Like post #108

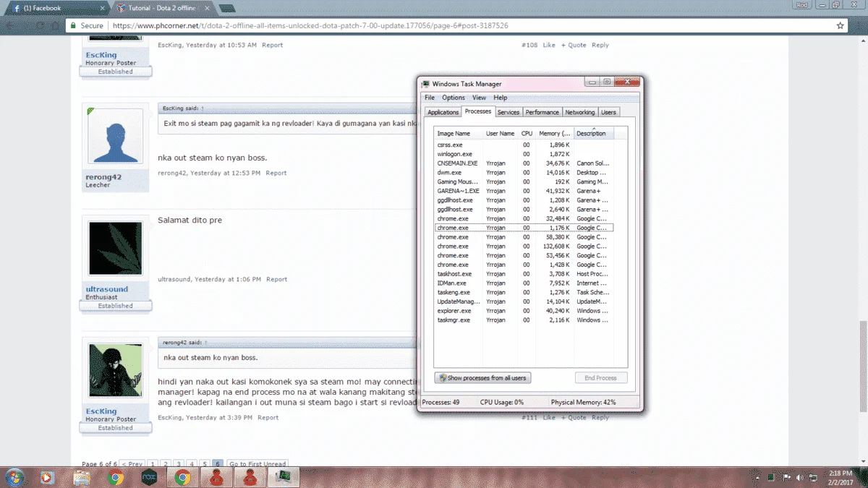pyautogui.click(x=549, y=46)
